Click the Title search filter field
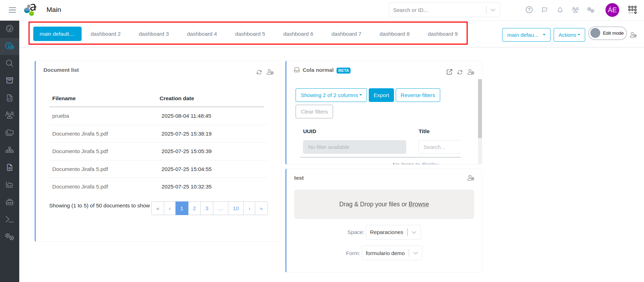This screenshot has height=282, width=644. (x=439, y=147)
